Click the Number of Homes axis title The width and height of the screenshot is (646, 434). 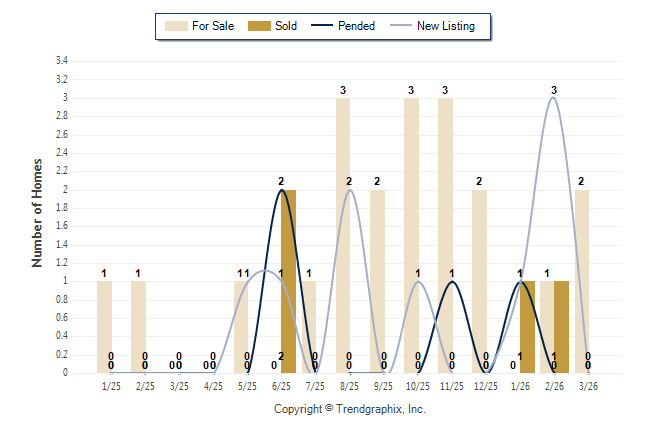(x=37, y=212)
